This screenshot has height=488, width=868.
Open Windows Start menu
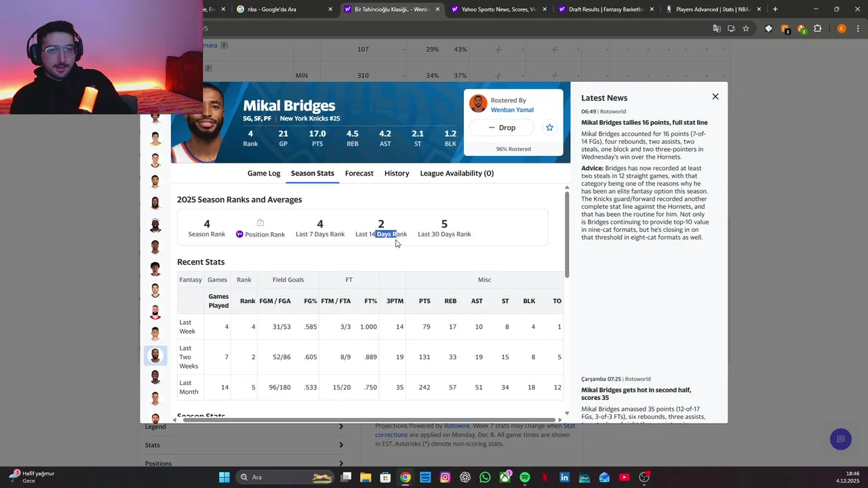click(224, 477)
